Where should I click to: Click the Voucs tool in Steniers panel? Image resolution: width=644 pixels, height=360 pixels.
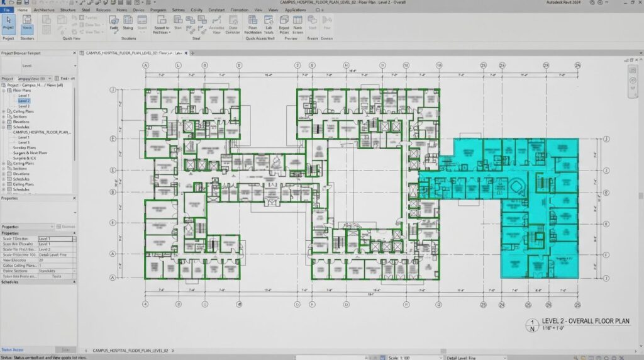(27, 23)
